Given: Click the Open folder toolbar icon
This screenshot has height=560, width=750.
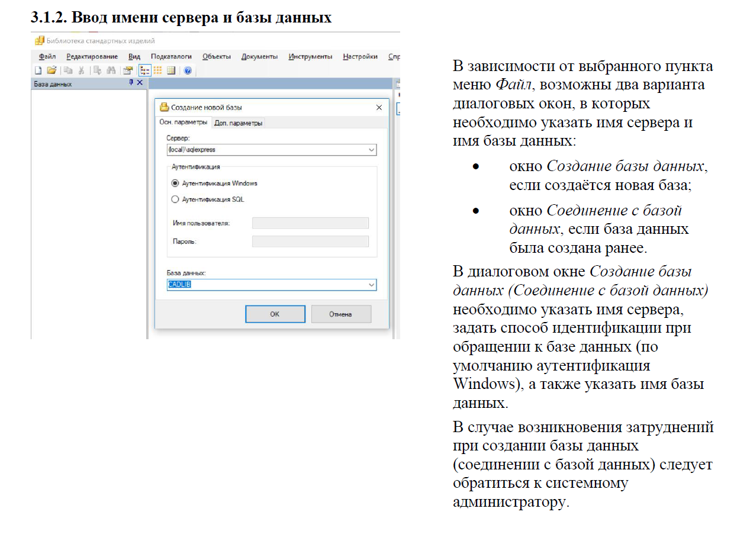Looking at the screenshot, I should pos(51,70).
